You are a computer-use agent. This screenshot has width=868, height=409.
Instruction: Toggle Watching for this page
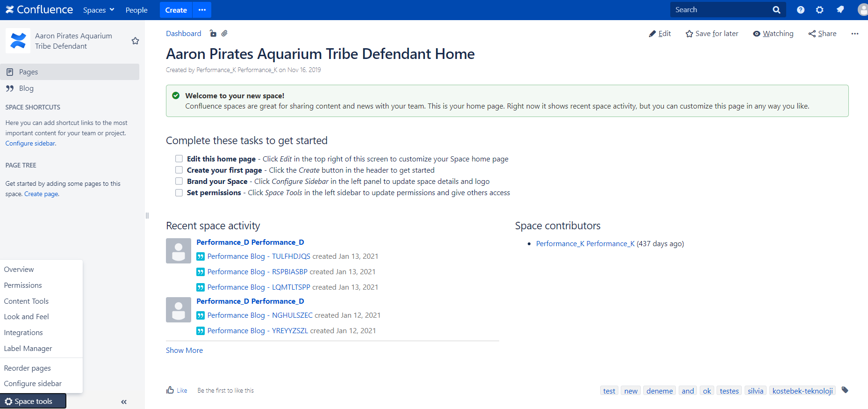coord(773,34)
